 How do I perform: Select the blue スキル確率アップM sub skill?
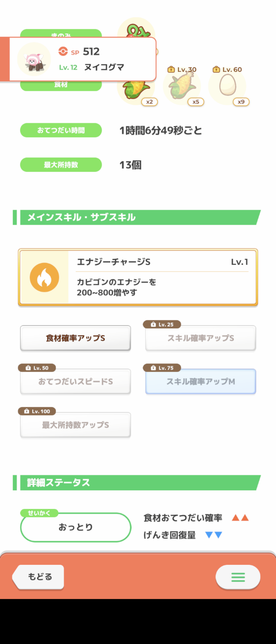201,382
